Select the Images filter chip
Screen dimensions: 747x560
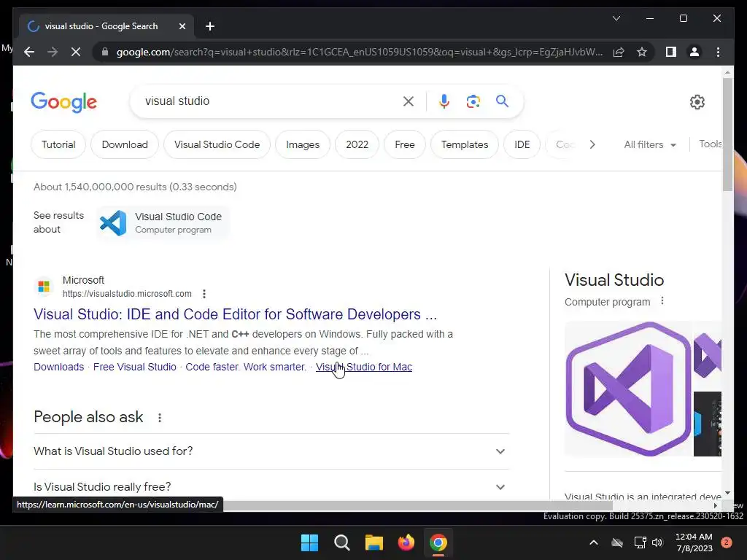pos(303,144)
